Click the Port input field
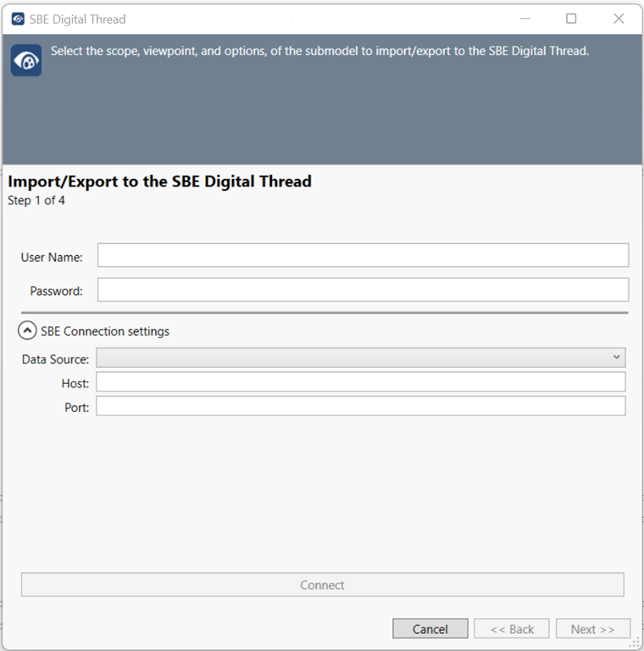 pyautogui.click(x=361, y=406)
